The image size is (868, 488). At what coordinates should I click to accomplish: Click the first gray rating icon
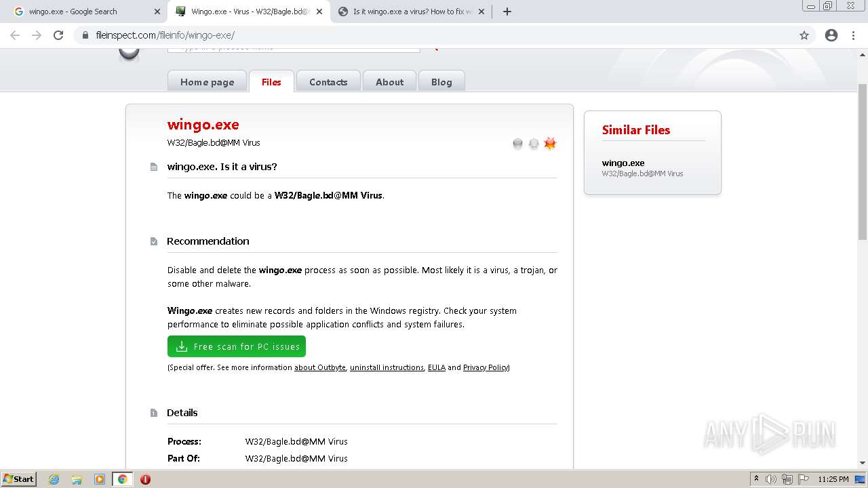(x=517, y=144)
